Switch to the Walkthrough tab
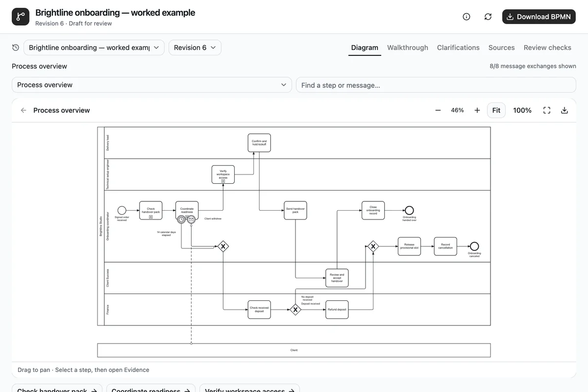The image size is (588, 392). [x=408, y=48]
